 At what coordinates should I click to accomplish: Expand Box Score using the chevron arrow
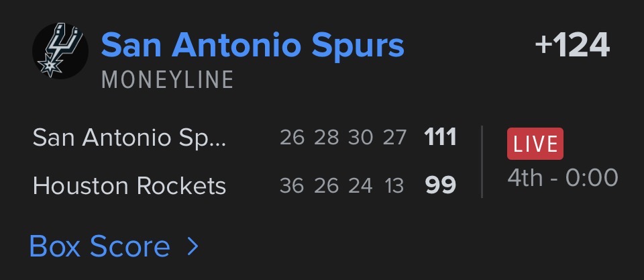tap(193, 246)
